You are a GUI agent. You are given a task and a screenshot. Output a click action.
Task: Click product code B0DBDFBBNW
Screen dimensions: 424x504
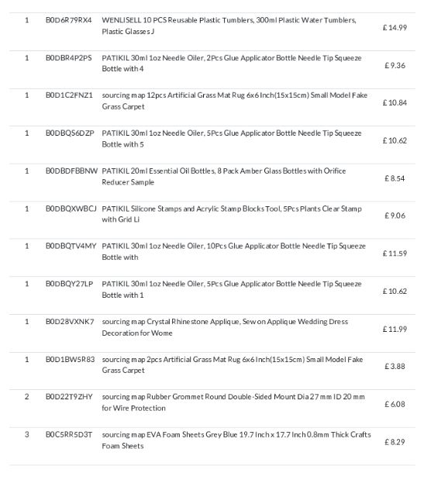71,171
